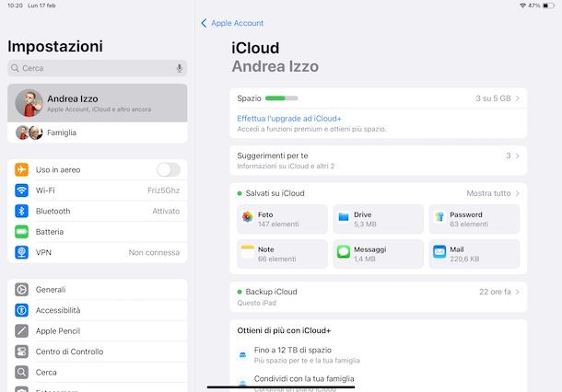
Task: Open the Foto 147 elementi tile
Action: (x=282, y=219)
